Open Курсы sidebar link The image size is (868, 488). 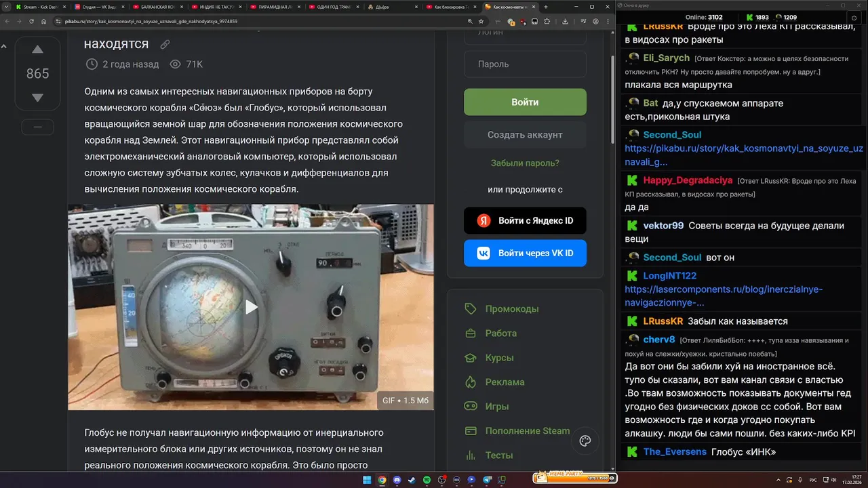(x=500, y=358)
